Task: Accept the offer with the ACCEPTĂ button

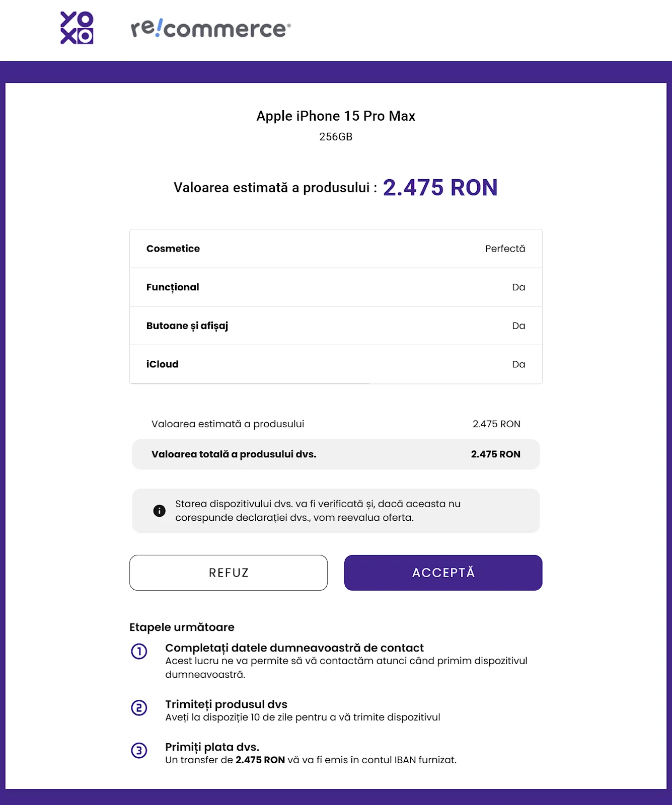Action: pos(443,573)
